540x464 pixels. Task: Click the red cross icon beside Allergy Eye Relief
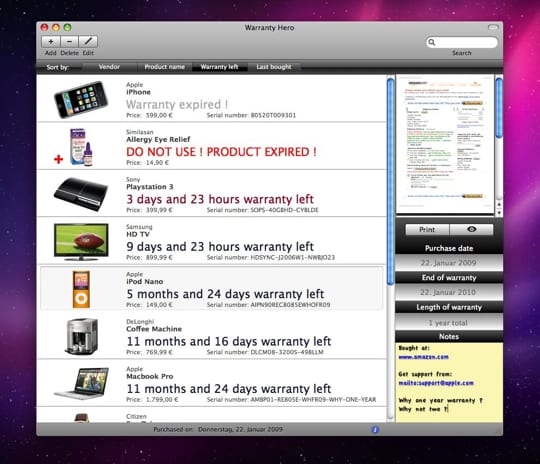(x=59, y=159)
